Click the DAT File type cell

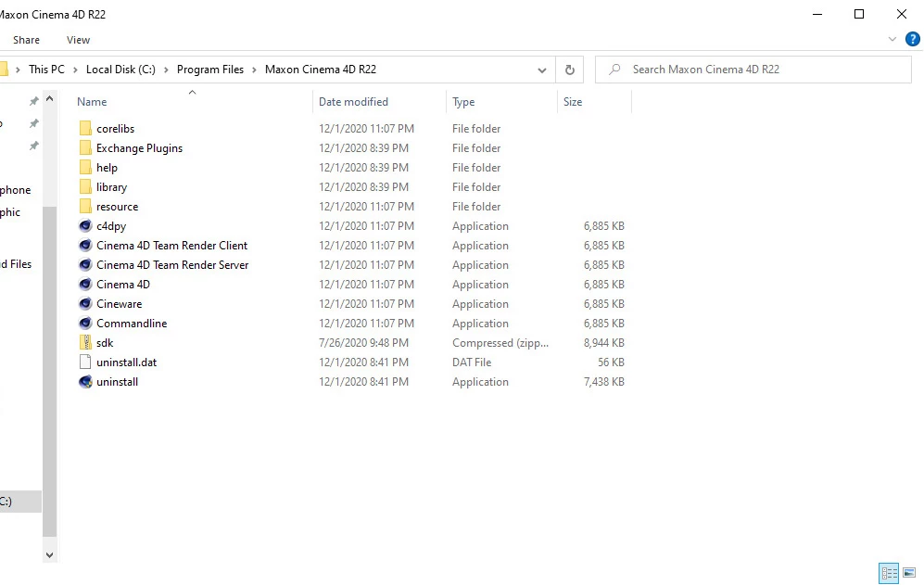click(x=472, y=362)
